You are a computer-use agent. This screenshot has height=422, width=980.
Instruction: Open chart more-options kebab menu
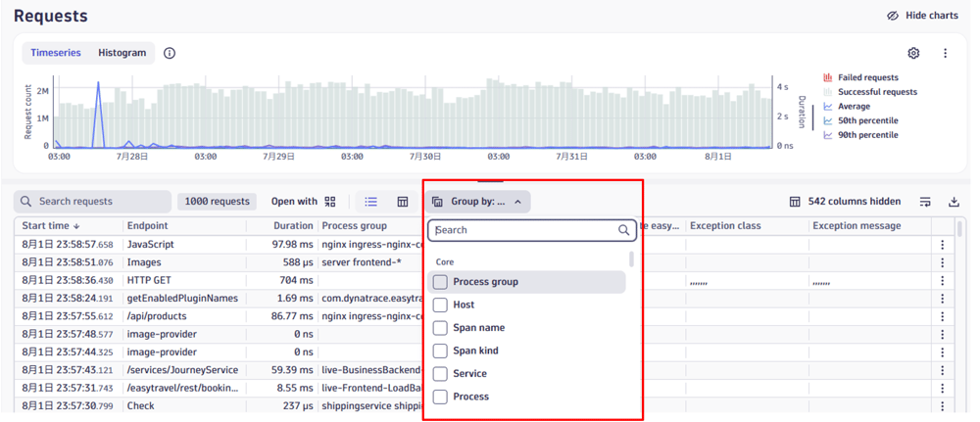click(945, 54)
